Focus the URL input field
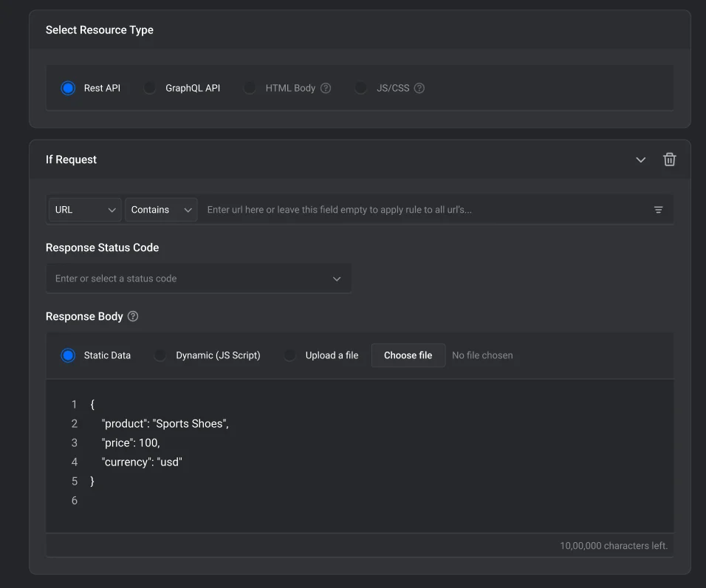This screenshot has width=706, height=588. pyautogui.click(x=423, y=210)
